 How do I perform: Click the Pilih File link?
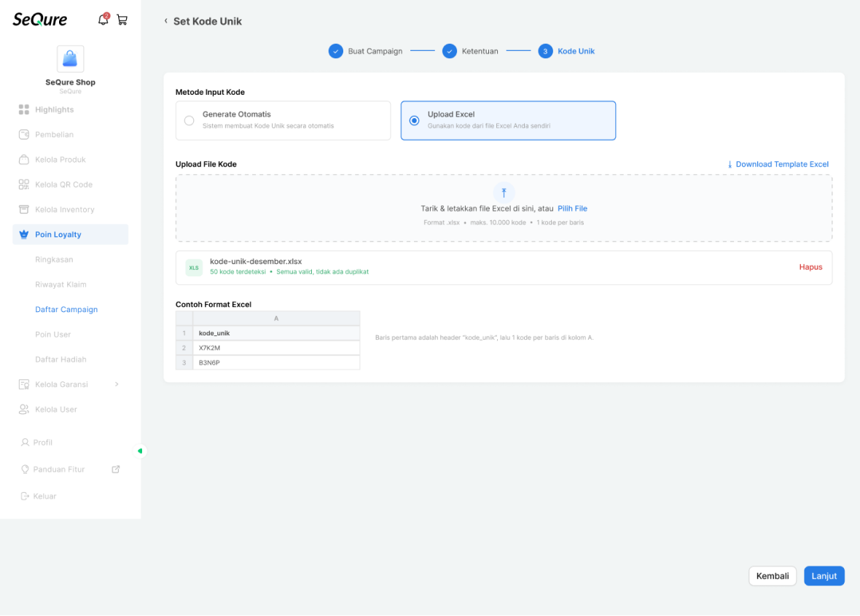[572, 208]
